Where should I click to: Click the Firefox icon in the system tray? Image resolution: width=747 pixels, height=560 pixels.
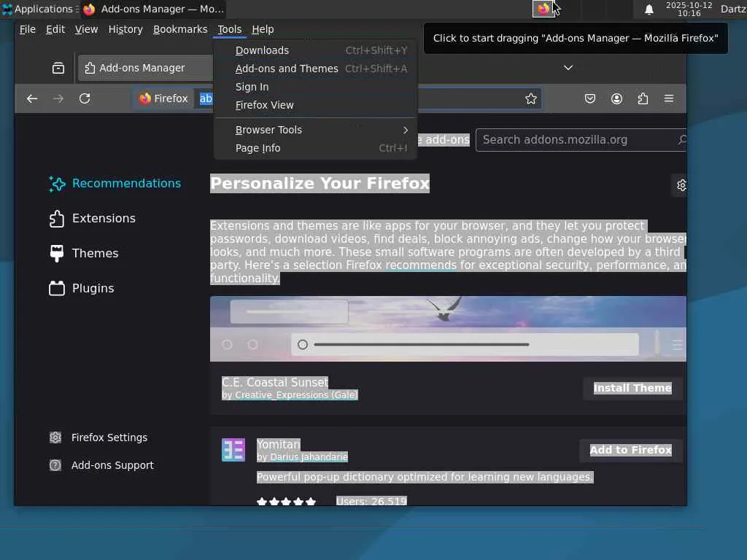pos(543,9)
